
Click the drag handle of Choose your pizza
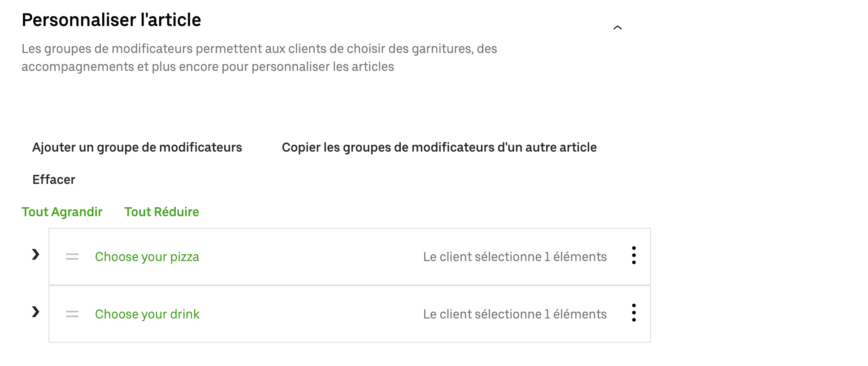[x=72, y=257]
